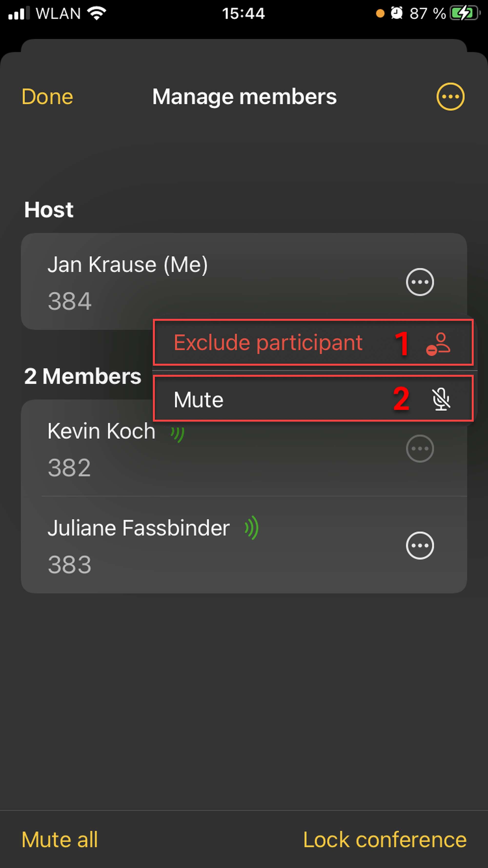Screen dimensions: 488x868
Task: Tap Juliane Fassbinder's green speaking indicator
Action: pyautogui.click(x=252, y=528)
